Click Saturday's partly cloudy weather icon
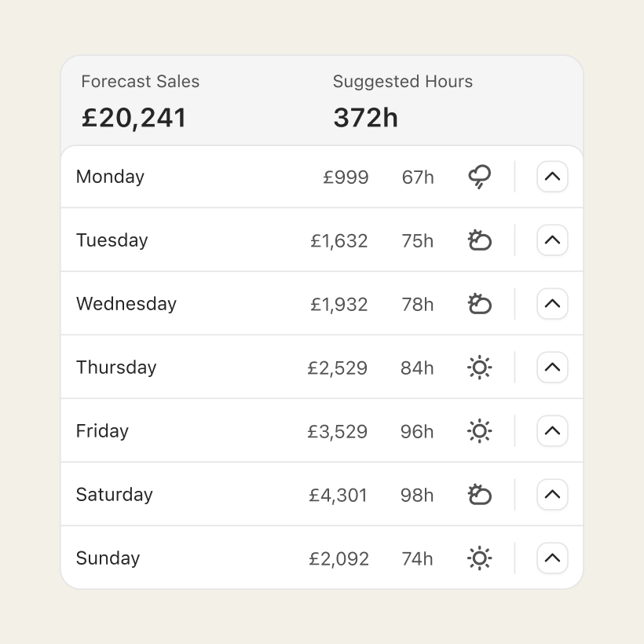The height and width of the screenshot is (644, 644). point(479,495)
